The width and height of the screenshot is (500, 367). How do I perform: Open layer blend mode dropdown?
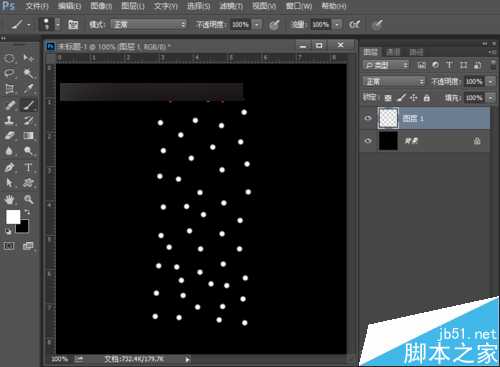(x=394, y=81)
